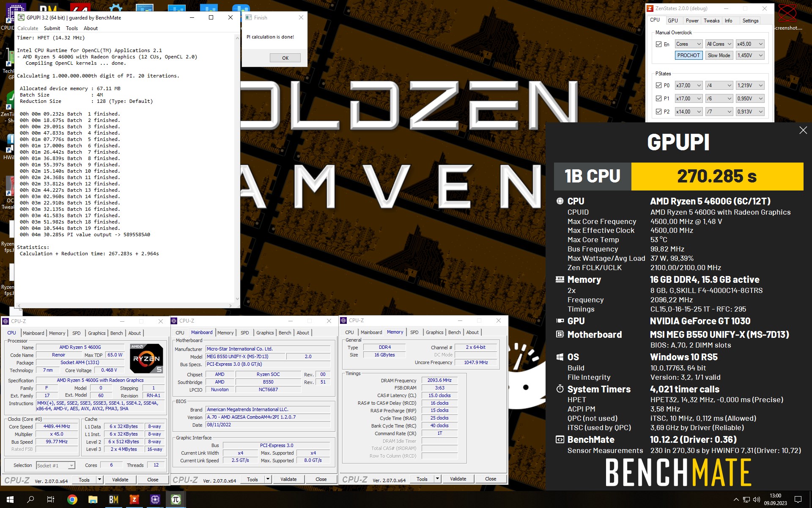Viewport: 812px width, 508px height.
Task: Click Validate in the CPU-Z CPU window
Action: pyautogui.click(x=120, y=480)
